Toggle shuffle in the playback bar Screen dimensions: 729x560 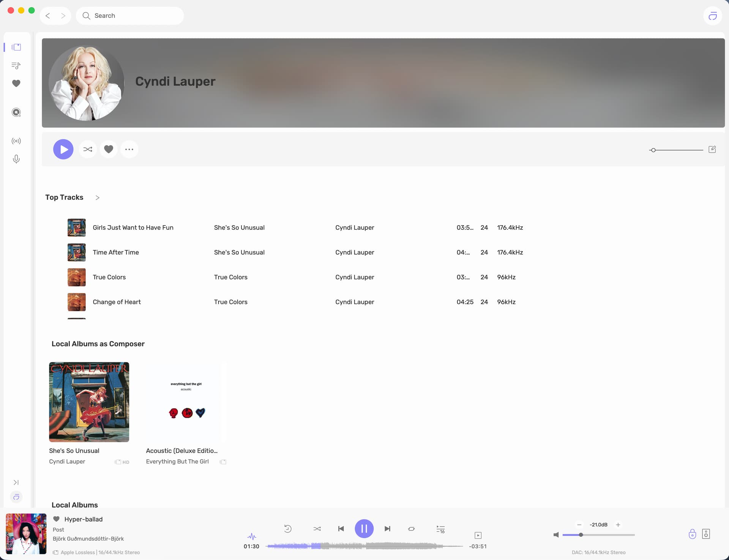(x=317, y=528)
